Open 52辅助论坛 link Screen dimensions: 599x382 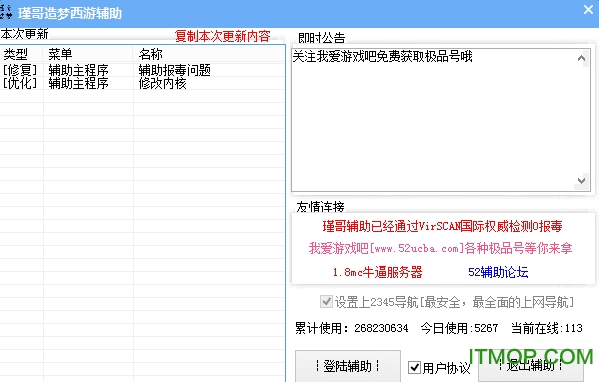pos(498,272)
